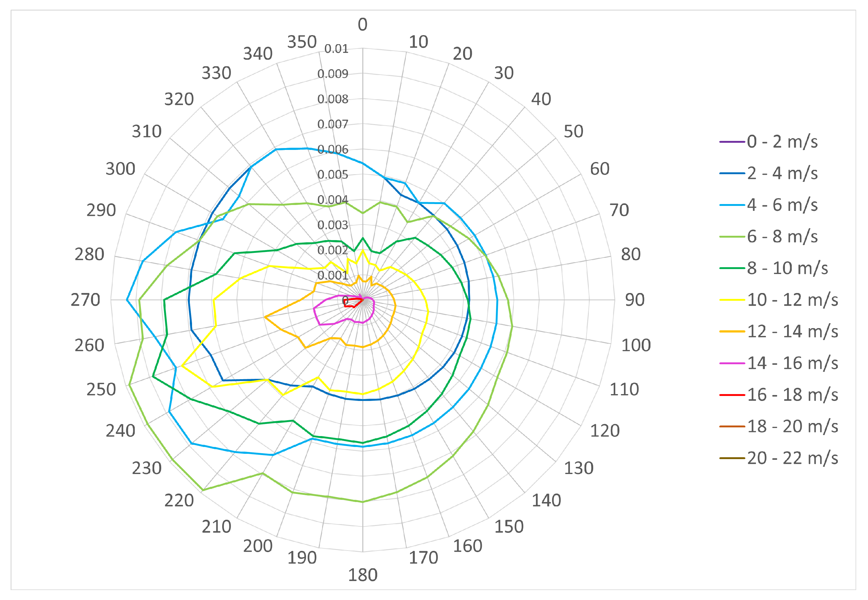Select the 270 degree axis label

[86, 300]
